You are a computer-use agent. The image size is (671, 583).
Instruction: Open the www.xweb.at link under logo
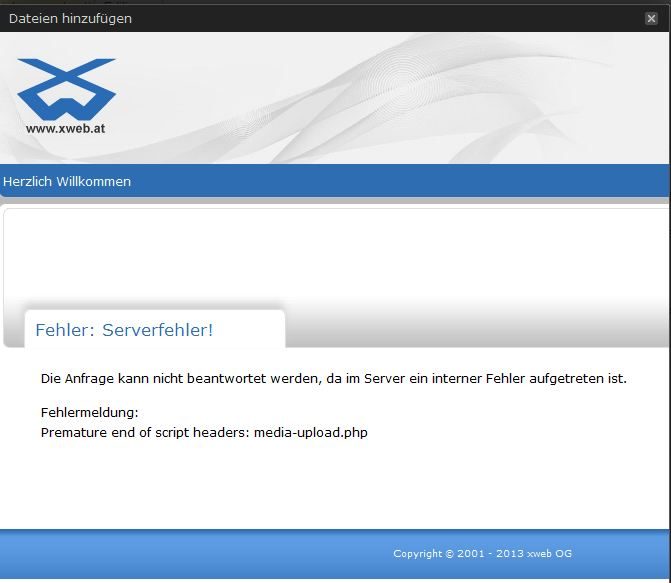[66, 128]
